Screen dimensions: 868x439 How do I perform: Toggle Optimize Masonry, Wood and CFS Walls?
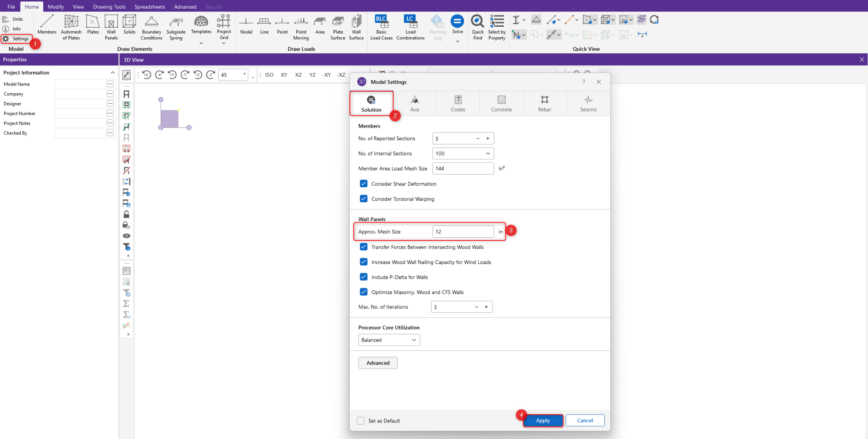pyautogui.click(x=364, y=292)
